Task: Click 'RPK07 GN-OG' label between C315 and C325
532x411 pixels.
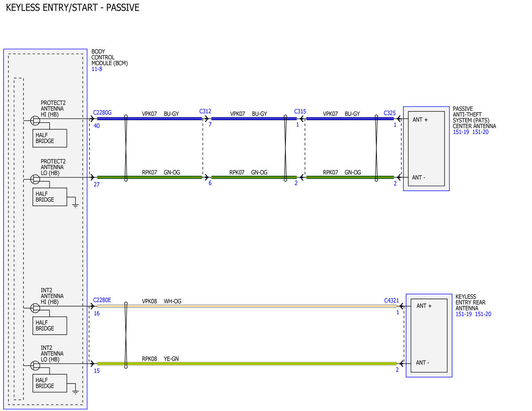Action: click(x=342, y=172)
